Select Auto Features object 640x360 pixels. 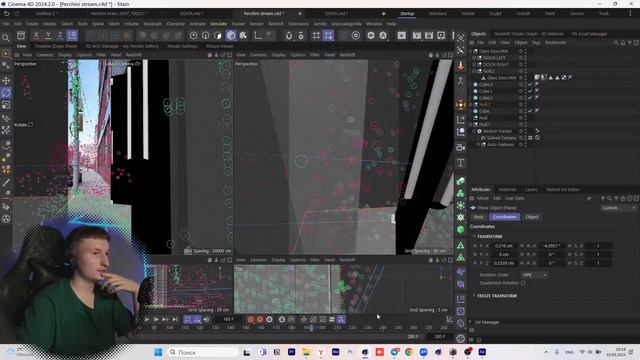(500, 144)
